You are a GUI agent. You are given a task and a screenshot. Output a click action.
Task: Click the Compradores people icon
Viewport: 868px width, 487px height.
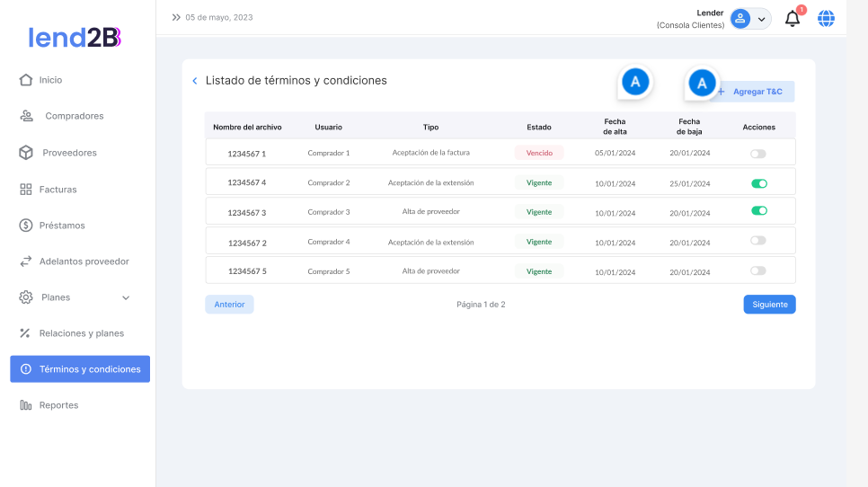tap(26, 116)
